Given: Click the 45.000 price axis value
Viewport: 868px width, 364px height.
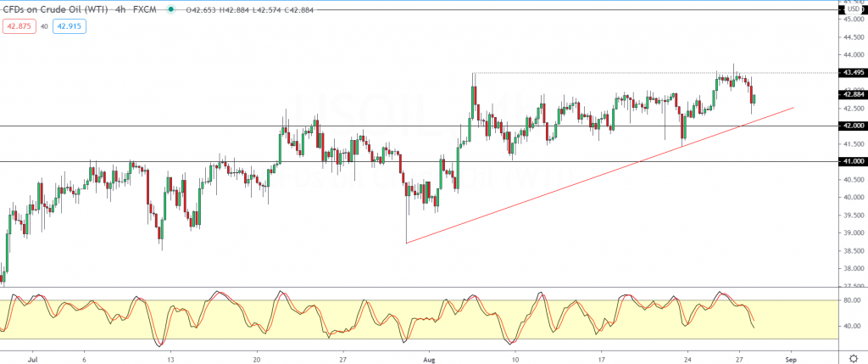Looking at the screenshot, I should [853, 20].
